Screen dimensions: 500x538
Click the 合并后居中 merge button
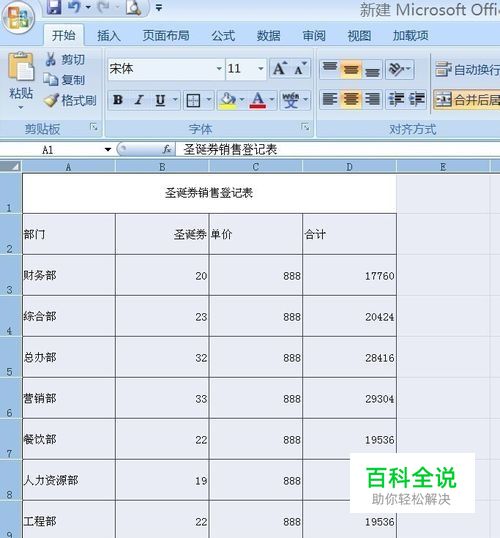coord(467,100)
